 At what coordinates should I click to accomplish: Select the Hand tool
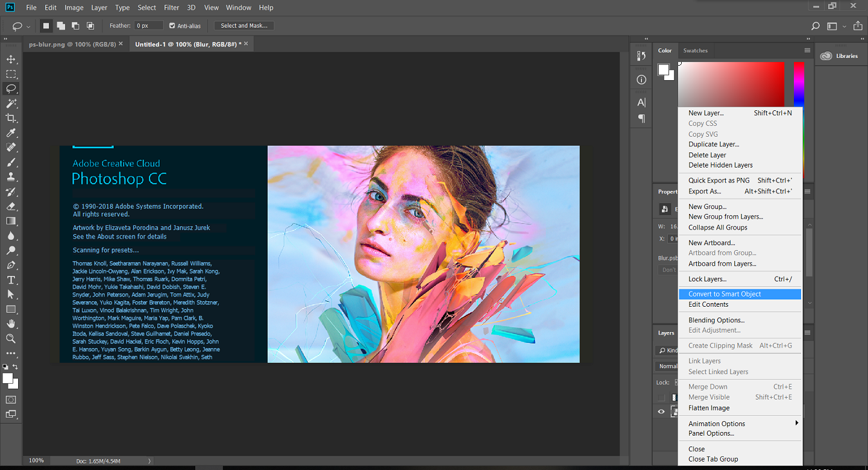(x=11, y=324)
